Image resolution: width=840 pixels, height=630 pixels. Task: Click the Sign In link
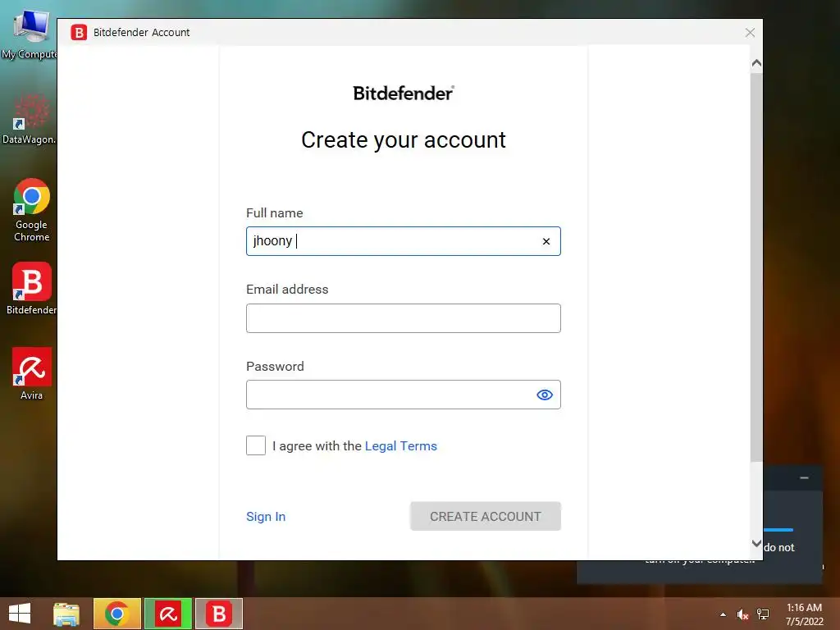tap(266, 517)
